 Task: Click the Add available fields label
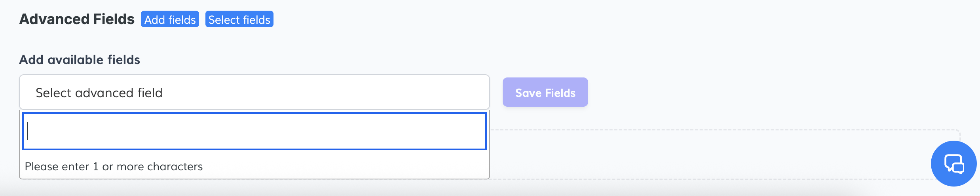(80, 60)
